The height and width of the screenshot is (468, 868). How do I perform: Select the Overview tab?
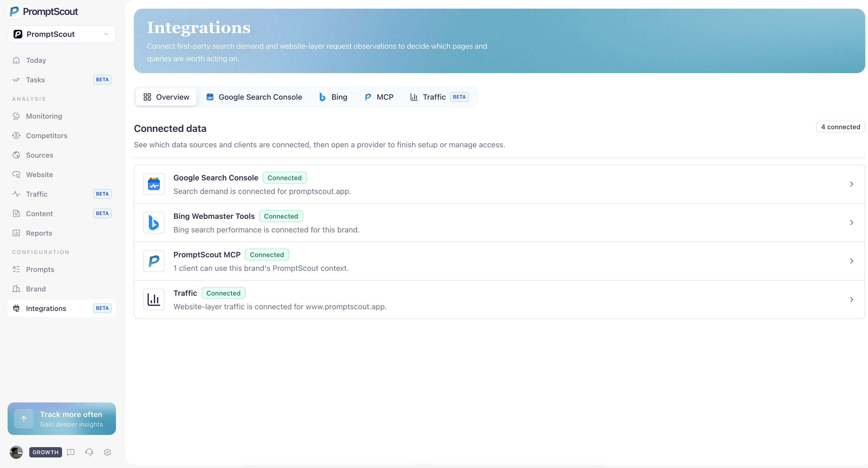point(166,97)
